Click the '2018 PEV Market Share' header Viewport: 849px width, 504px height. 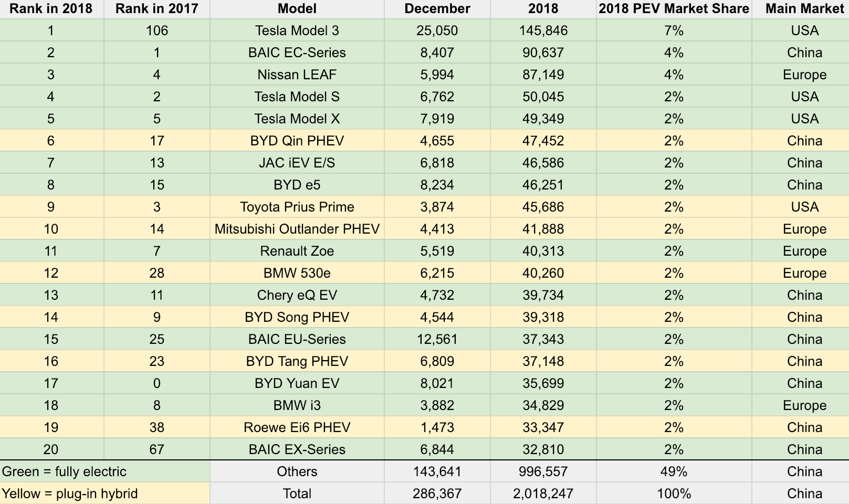[x=674, y=9]
